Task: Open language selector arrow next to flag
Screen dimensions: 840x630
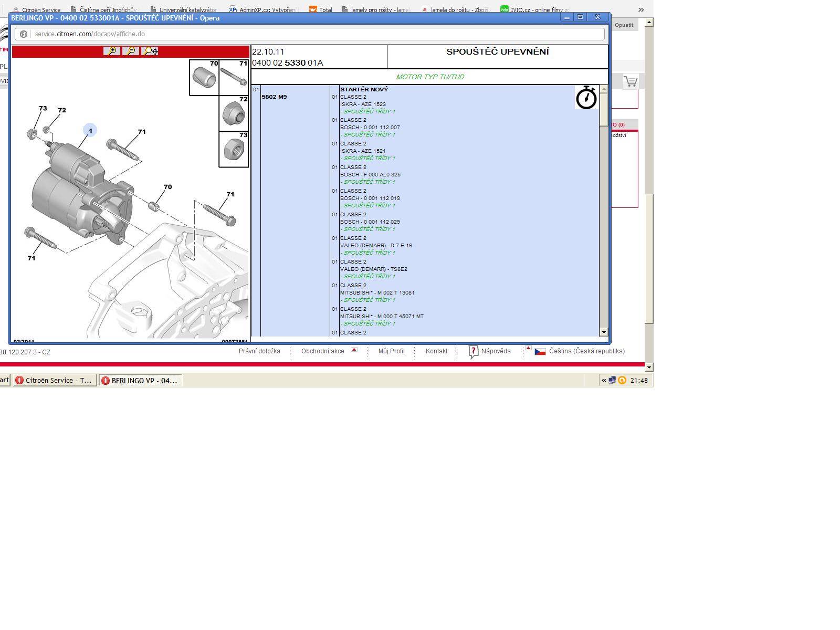Action: pos(528,348)
